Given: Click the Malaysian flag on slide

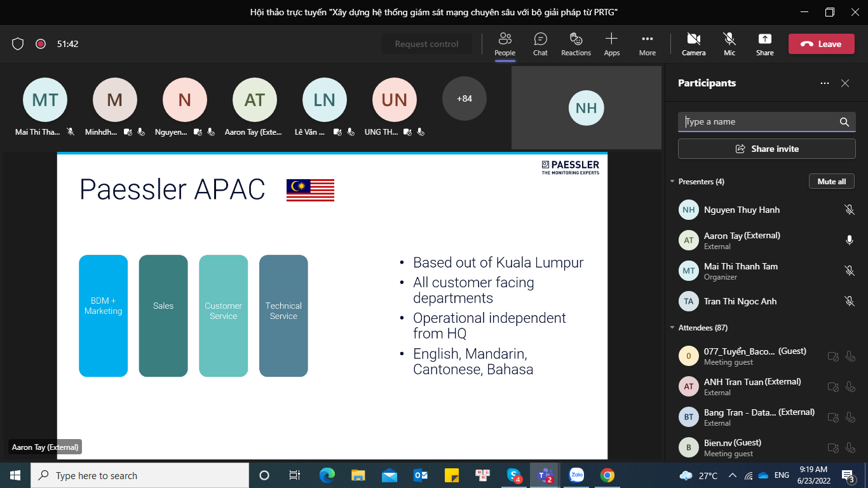Looking at the screenshot, I should click(310, 190).
